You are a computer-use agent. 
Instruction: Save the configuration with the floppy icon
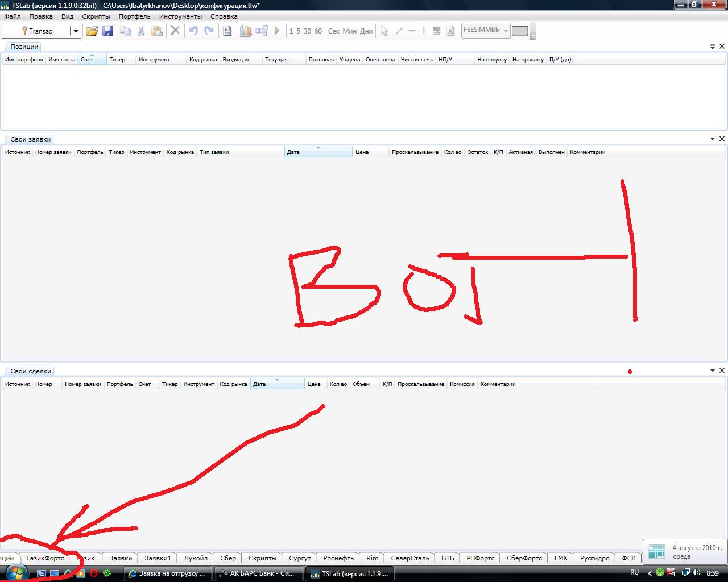[107, 31]
